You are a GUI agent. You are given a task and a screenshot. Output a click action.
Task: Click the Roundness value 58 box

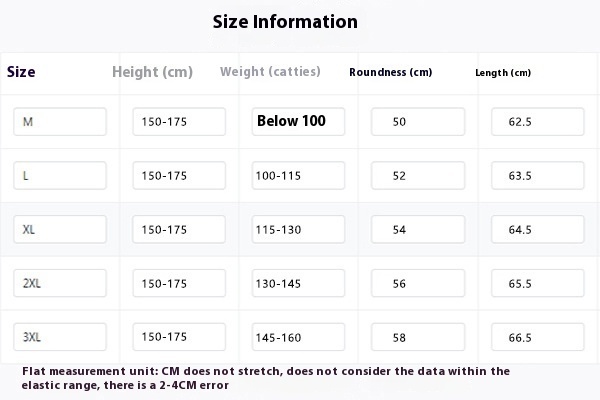pos(418,337)
